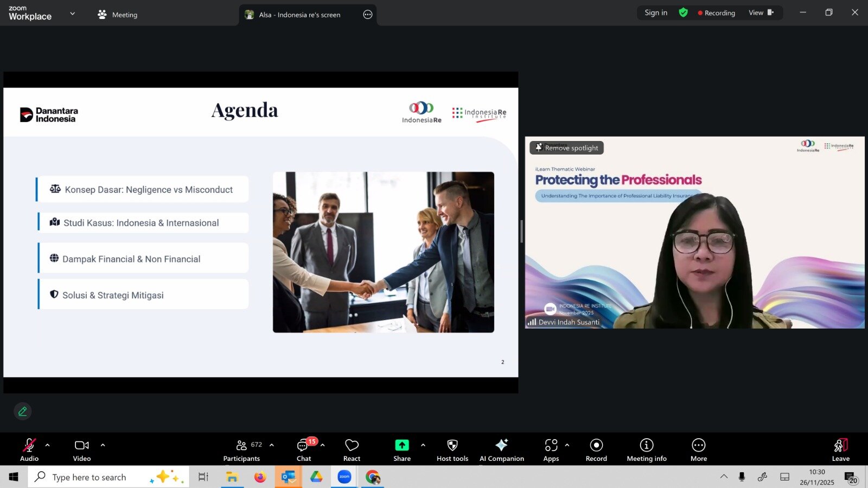Expand audio options arrow next to Audio

tap(48, 445)
